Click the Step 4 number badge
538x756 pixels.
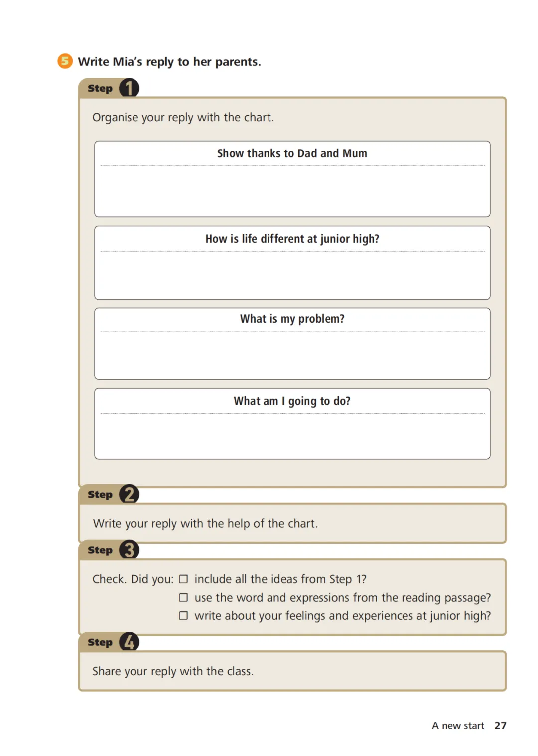(x=129, y=642)
